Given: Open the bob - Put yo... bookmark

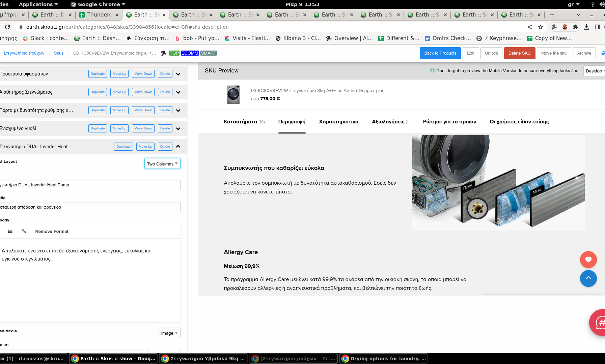Looking at the screenshot, I should pos(197,38).
